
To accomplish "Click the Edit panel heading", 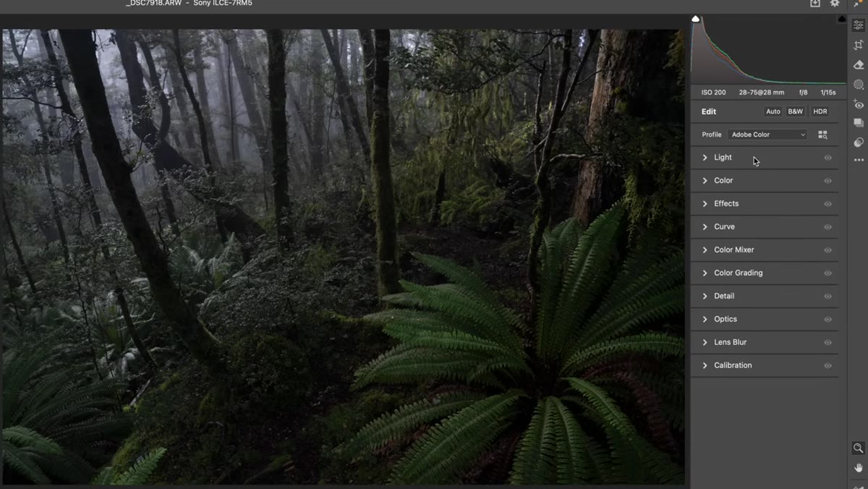I will click(709, 111).
